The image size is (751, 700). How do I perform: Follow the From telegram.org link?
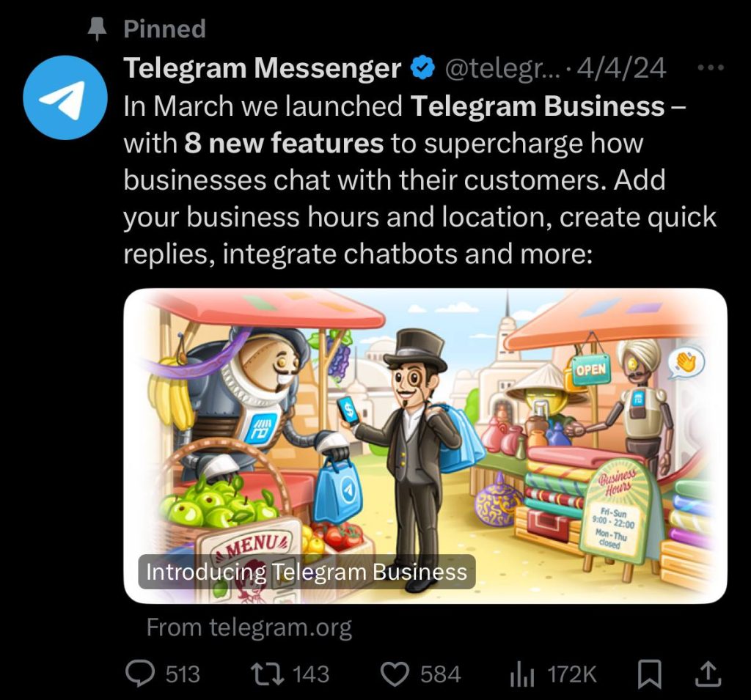pyautogui.click(x=249, y=627)
